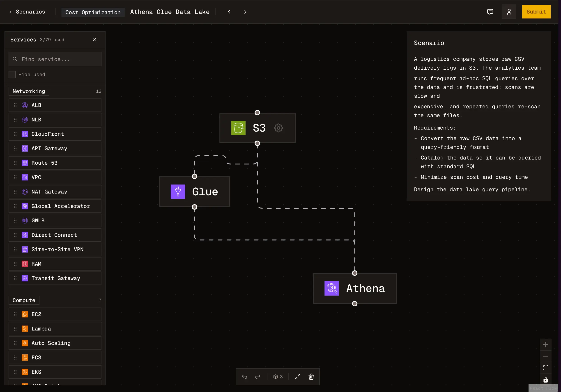Toggle the canvas lock icon
The width and height of the screenshot is (561, 392).
tap(545, 380)
